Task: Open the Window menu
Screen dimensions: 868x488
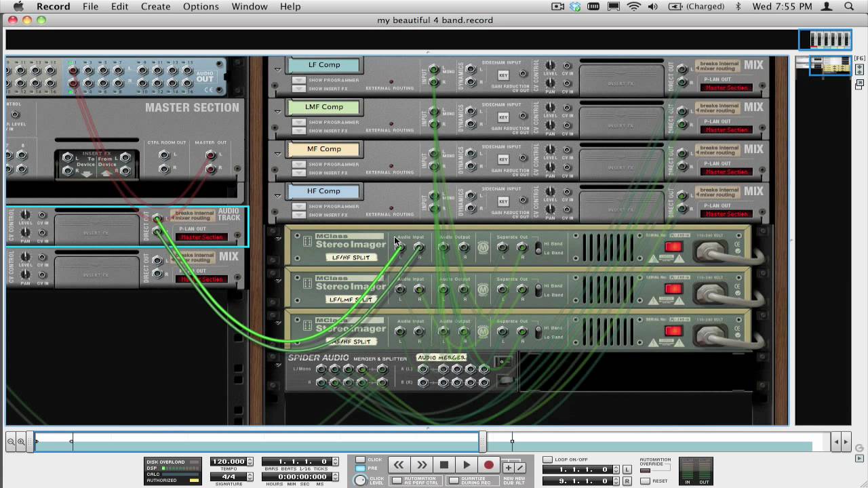Action: click(x=250, y=7)
